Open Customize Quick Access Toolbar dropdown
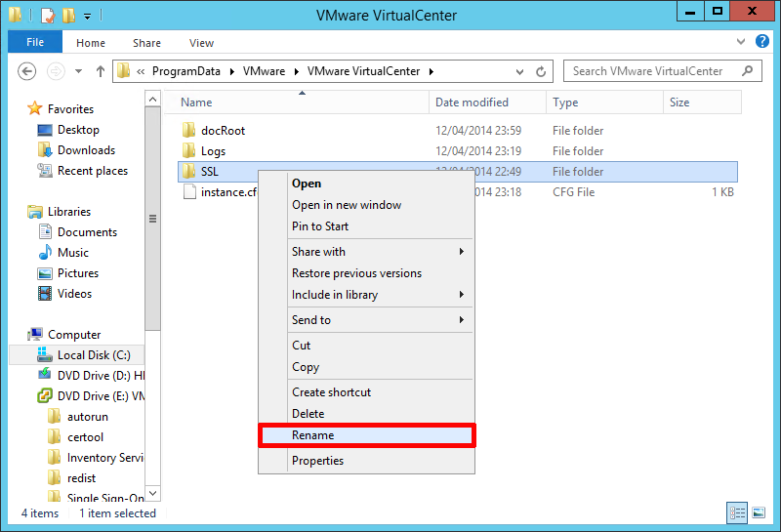This screenshot has width=781, height=532. tap(87, 16)
